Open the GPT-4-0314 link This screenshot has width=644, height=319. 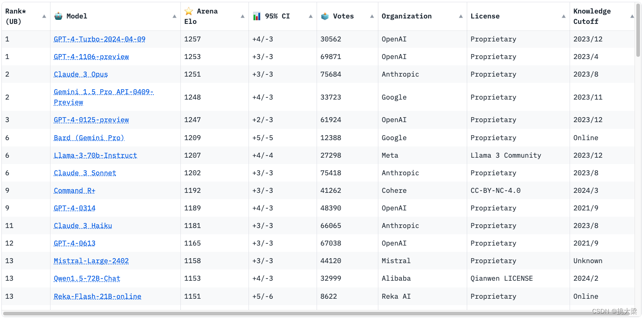(75, 208)
